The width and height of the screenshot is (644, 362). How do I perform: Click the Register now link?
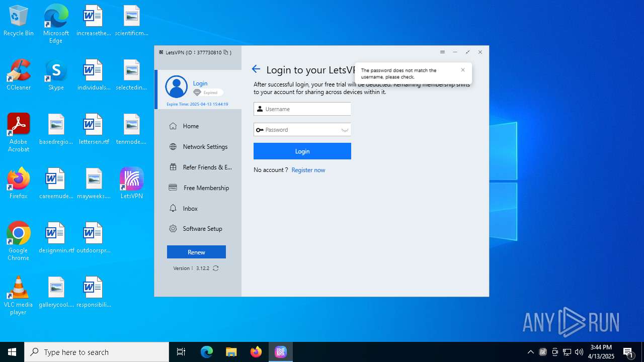point(308,170)
